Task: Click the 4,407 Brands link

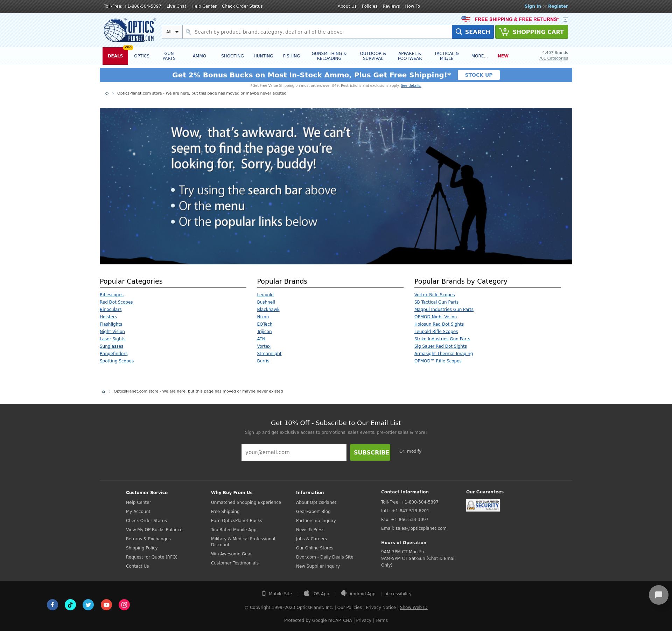Action: click(555, 53)
